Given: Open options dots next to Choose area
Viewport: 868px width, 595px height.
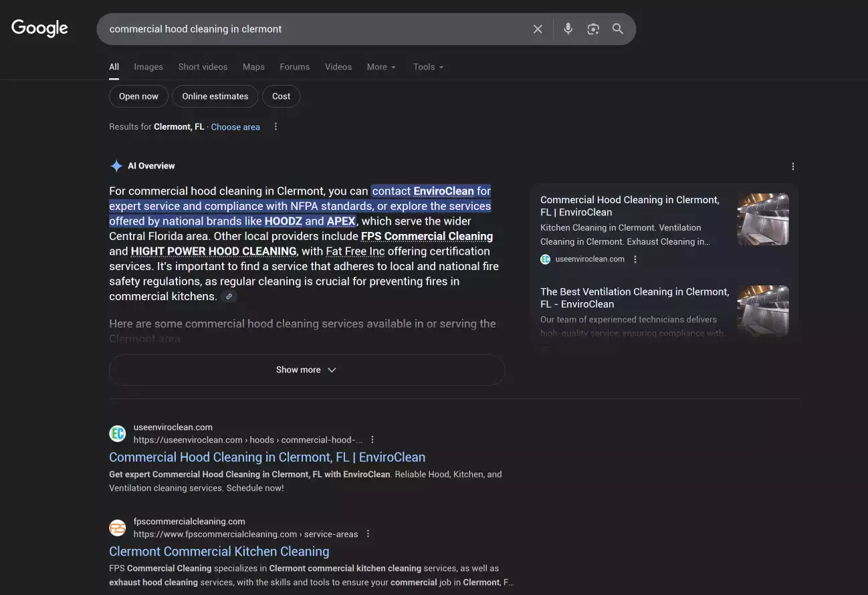Looking at the screenshot, I should tap(276, 127).
